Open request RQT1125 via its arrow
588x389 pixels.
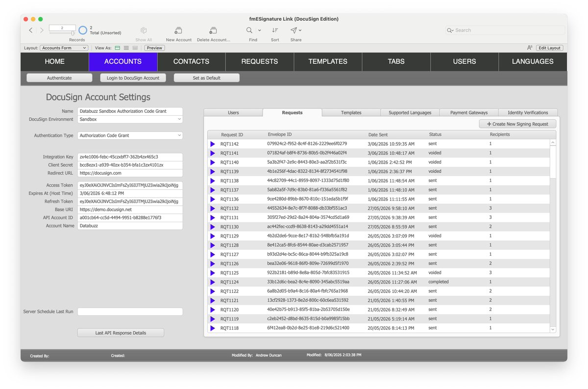[x=213, y=273]
